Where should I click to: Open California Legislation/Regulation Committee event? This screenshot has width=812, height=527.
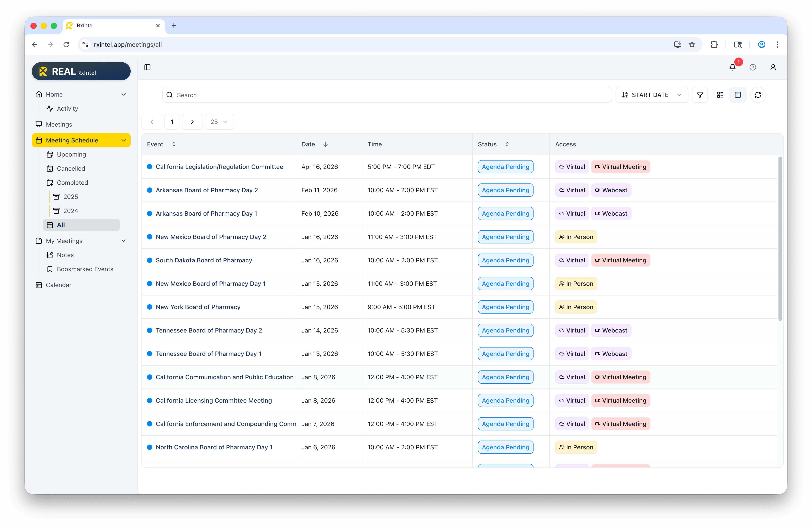(219, 167)
